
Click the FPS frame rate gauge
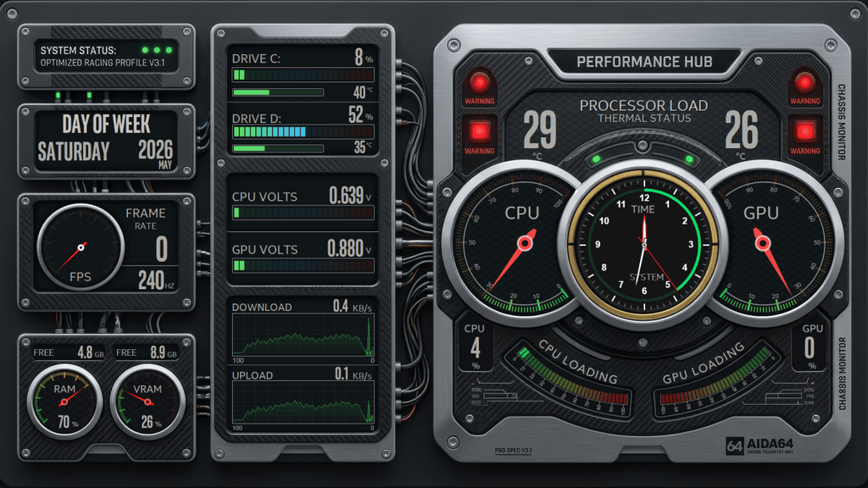pos(81,247)
